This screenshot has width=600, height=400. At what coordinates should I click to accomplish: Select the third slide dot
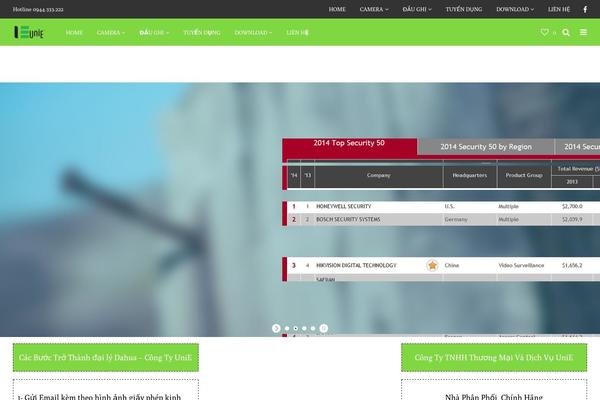click(x=304, y=328)
